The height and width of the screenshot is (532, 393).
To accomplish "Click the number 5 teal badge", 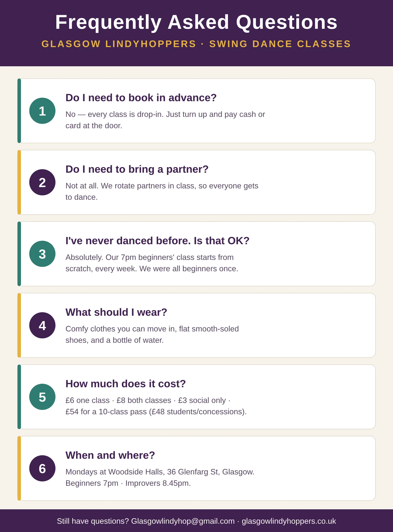I will (x=42, y=397).
